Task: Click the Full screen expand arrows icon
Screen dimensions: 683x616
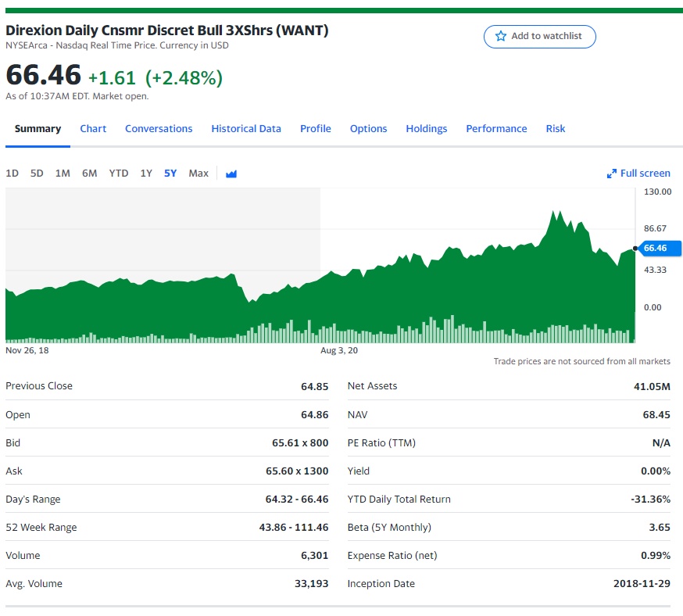Action: [612, 174]
